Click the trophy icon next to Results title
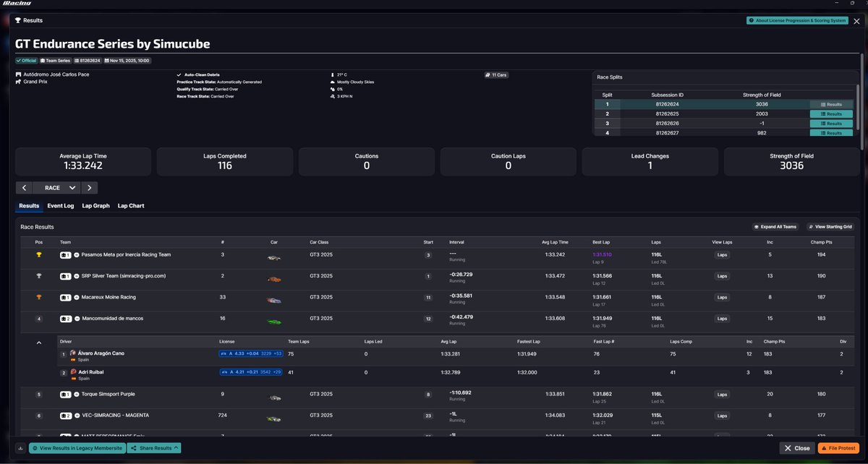Viewport: 868px width, 464px height. coord(17,21)
